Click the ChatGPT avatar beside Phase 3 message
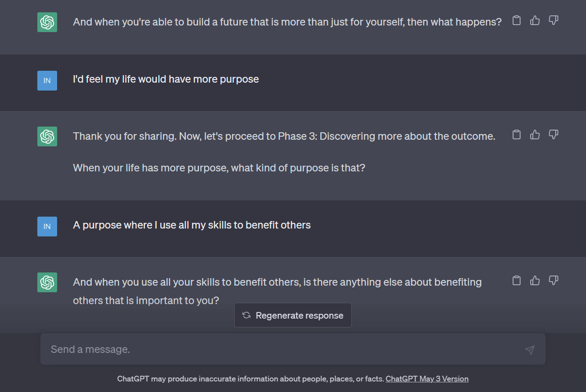586x392 pixels. click(x=47, y=136)
